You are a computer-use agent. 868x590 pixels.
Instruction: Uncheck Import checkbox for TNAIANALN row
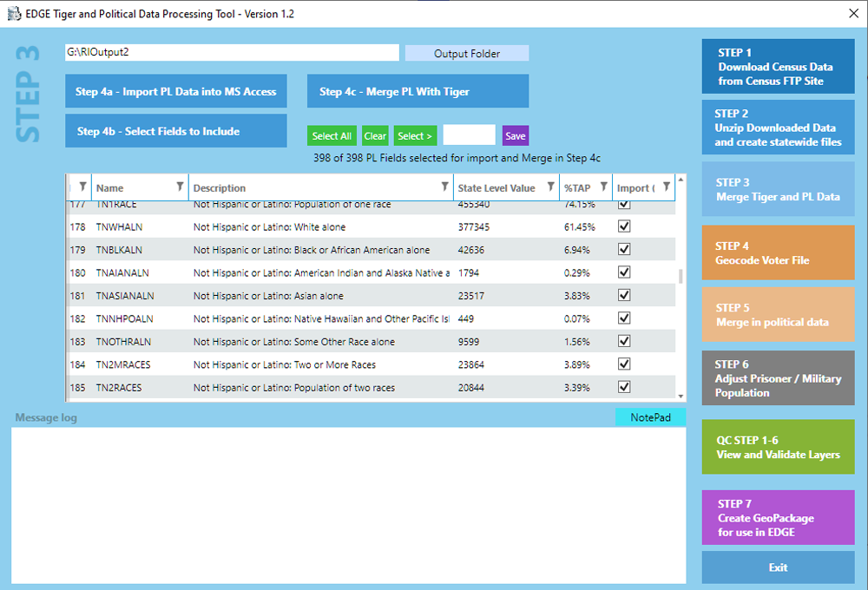click(x=624, y=272)
